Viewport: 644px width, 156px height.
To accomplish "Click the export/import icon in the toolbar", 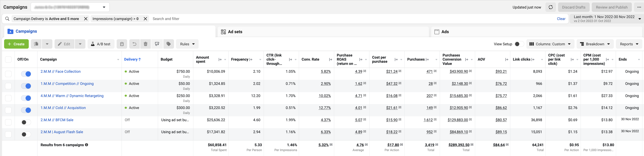I will tap(157, 44).
